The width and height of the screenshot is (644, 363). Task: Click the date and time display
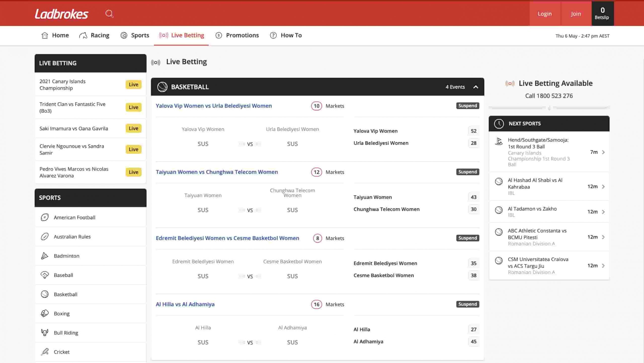point(582,36)
